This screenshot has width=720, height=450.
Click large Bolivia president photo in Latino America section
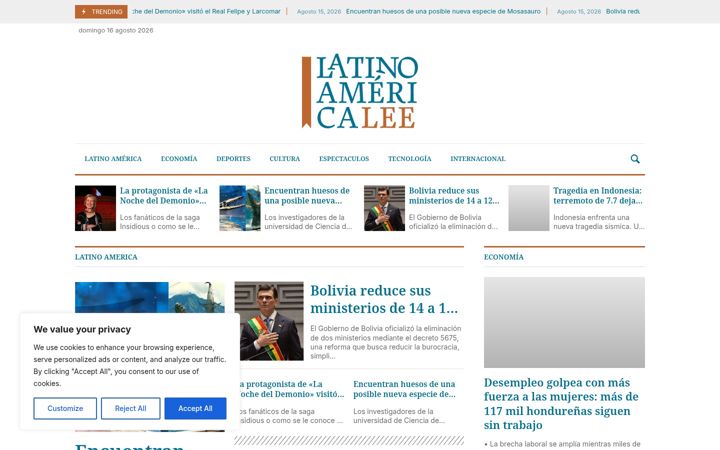269,321
